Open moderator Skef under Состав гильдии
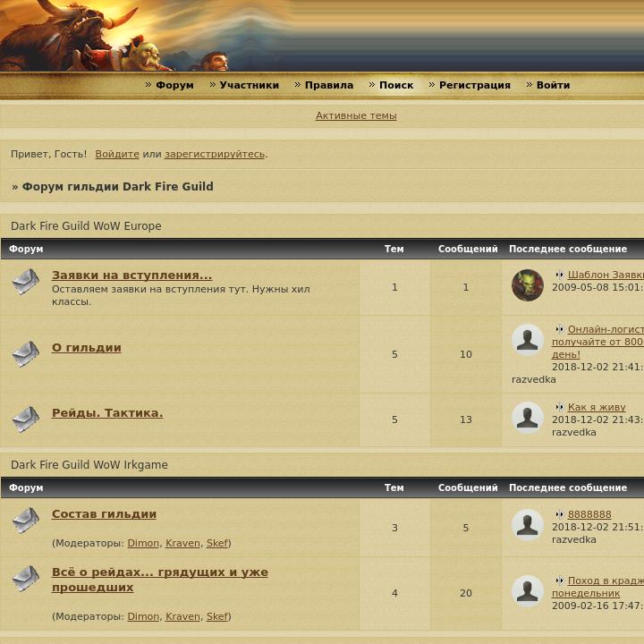The width and height of the screenshot is (644, 644). [216, 543]
